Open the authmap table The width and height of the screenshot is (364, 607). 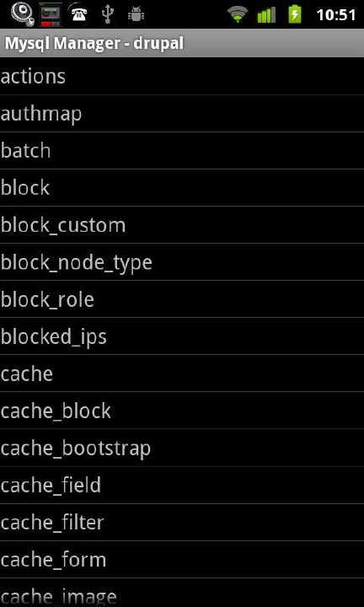(182, 114)
